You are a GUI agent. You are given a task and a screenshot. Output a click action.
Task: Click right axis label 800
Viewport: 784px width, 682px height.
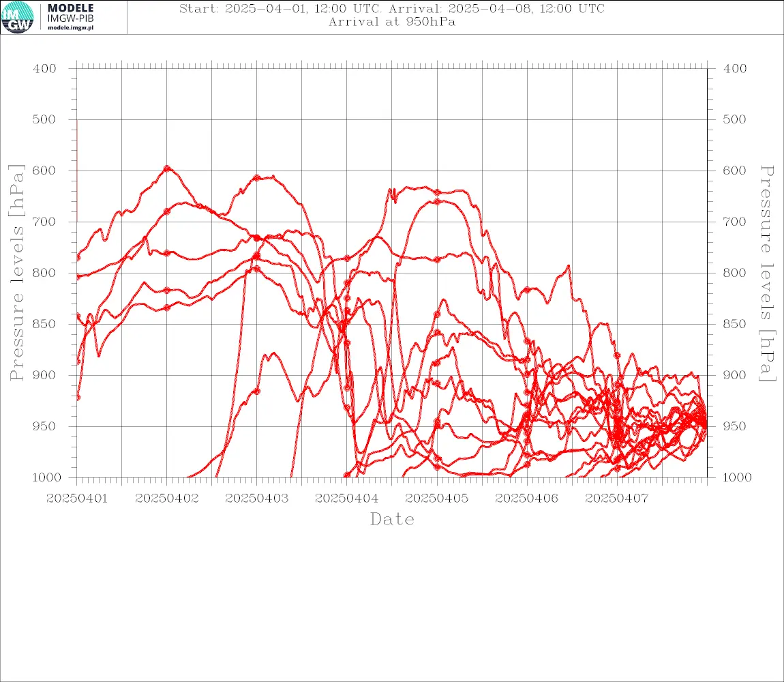[735, 273]
